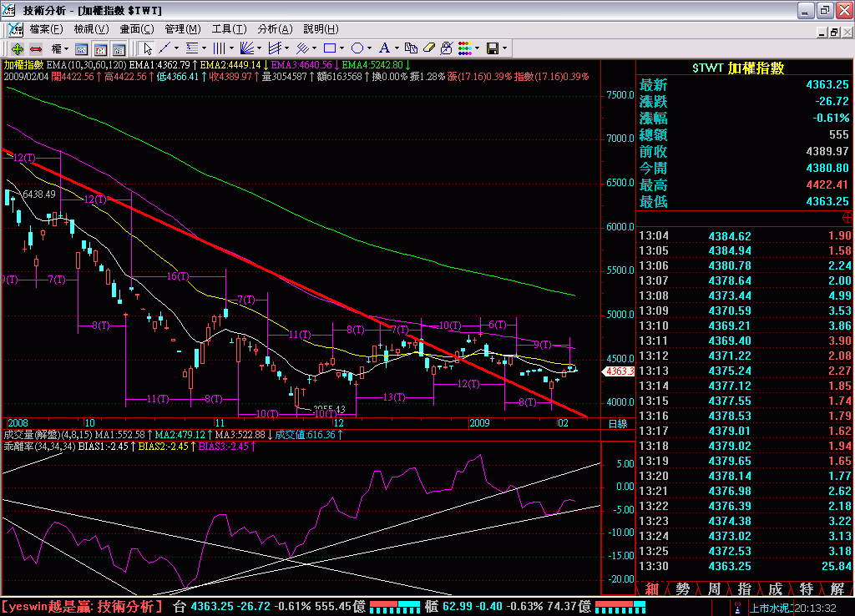Expand the color palette dropdown arrow
The width and height of the screenshot is (855, 616).
point(478,49)
